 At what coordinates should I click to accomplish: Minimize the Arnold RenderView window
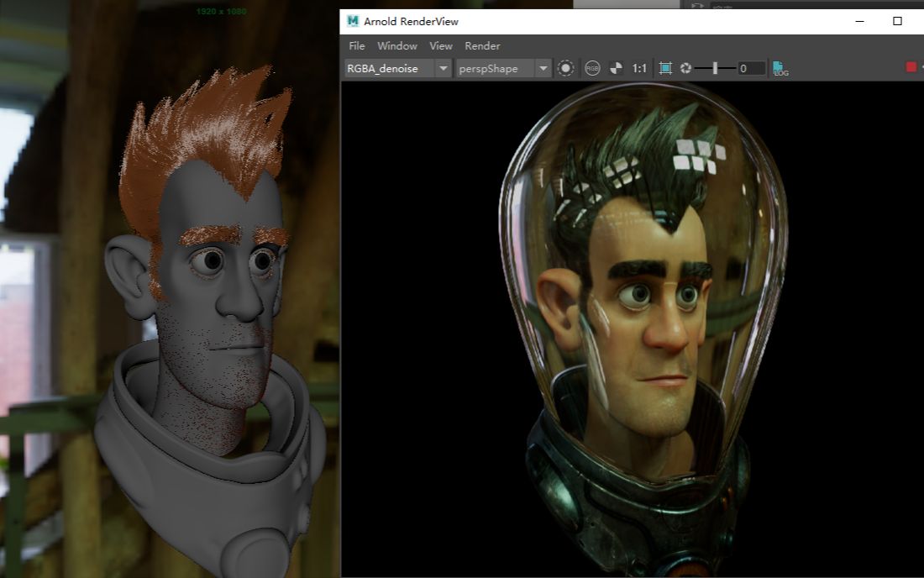pyautogui.click(x=860, y=21)
